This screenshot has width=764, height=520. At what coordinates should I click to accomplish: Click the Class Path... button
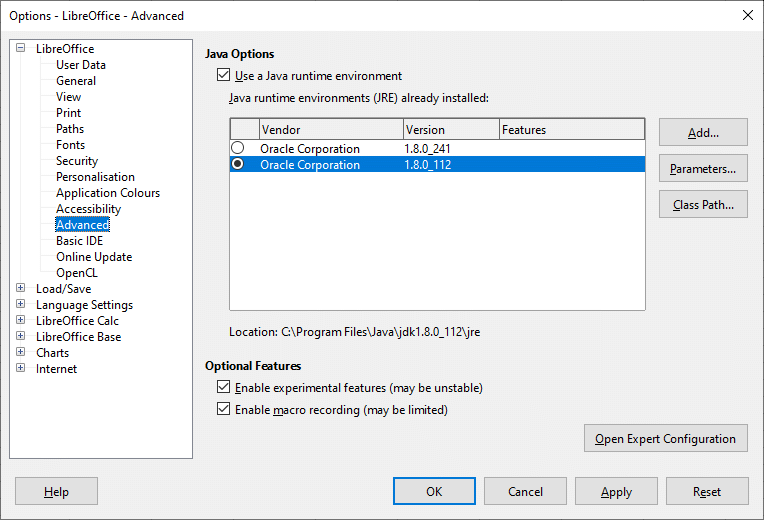coord(703,205)
